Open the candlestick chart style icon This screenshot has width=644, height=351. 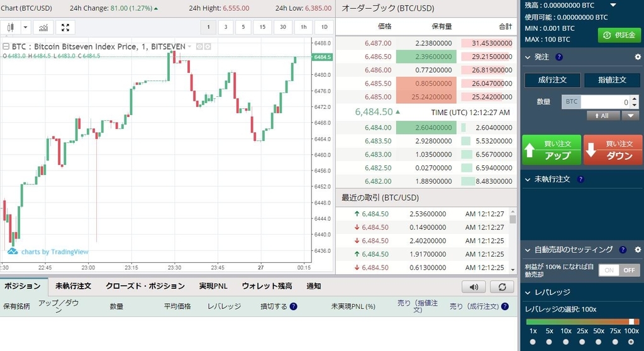tap(11, 28)
